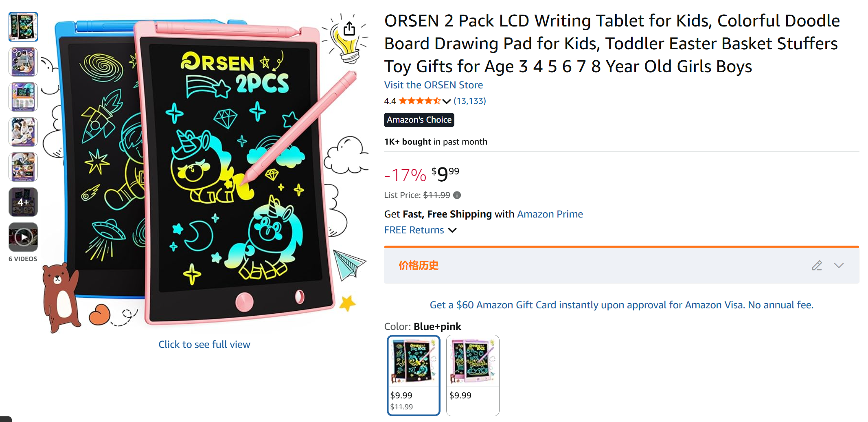Viewport: 868px width, 422px height.
Task: Show the fourth product thumbnail image
Action: pyautogui.click(x=23, y=132)
